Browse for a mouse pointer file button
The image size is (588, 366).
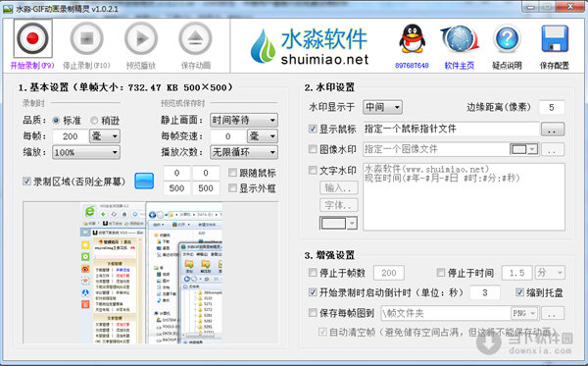[553, 130]
